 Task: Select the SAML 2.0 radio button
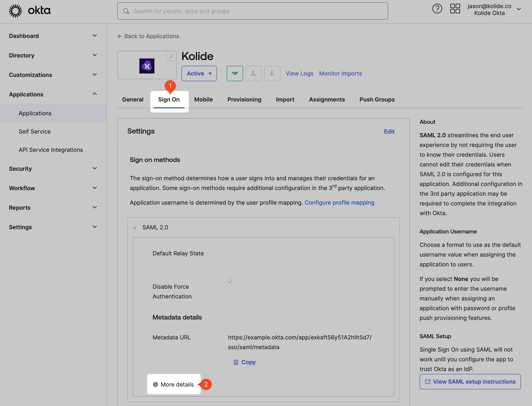click(x=135, y=227)
